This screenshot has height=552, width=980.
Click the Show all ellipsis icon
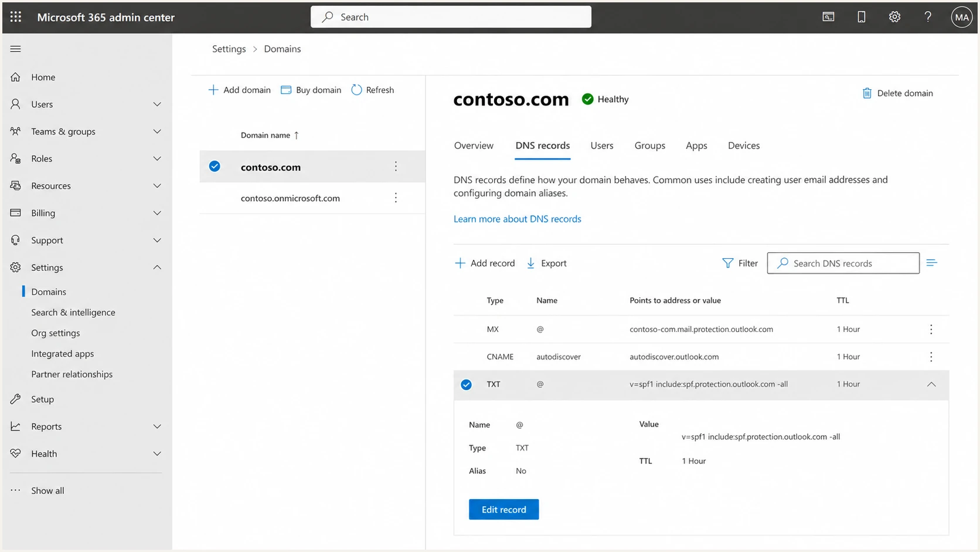(x=16, y=490)
